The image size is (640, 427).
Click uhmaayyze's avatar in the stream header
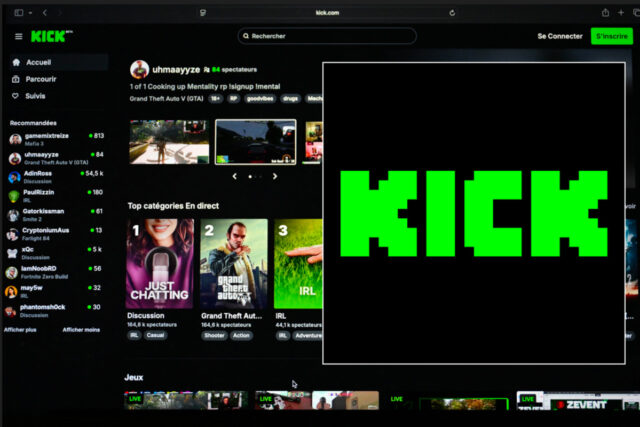click(x=139, y=70)
